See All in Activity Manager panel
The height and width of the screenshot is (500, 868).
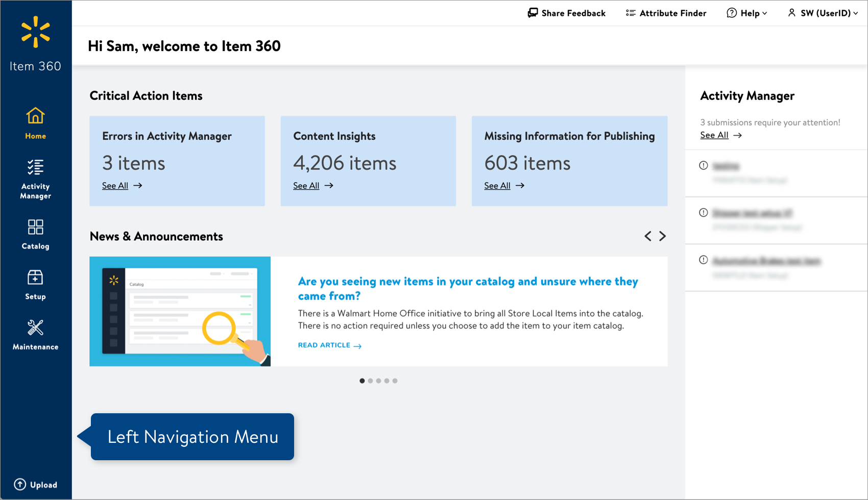point(714,135)
